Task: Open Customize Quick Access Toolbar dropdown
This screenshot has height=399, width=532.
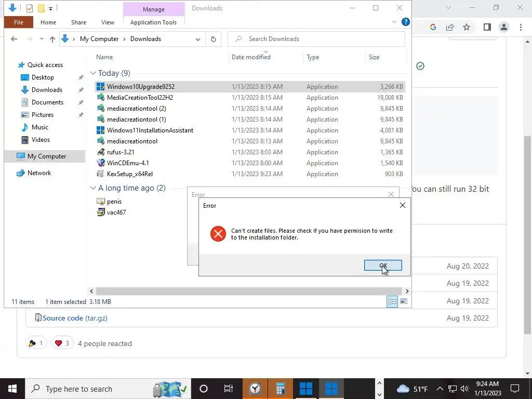Action: [x=50, y=8]
